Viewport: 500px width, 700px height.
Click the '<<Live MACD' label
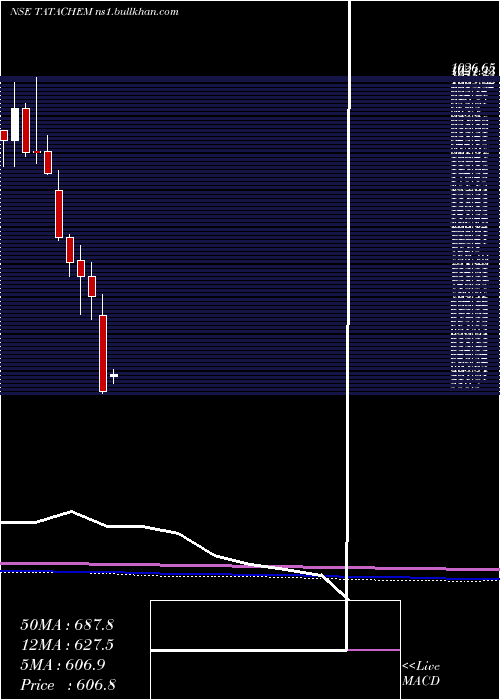point(421,674)
